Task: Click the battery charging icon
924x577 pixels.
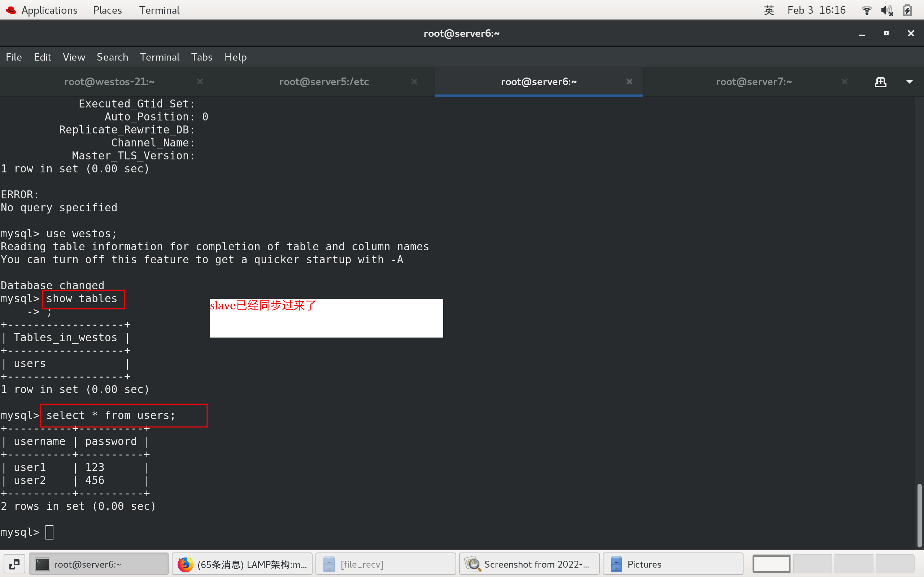Action: click(907, 10)
